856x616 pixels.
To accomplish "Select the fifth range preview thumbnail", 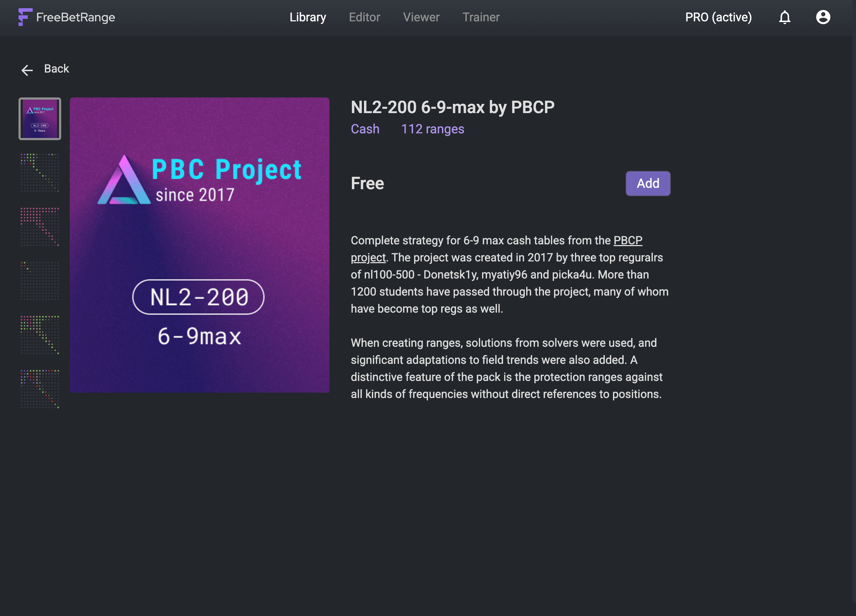I will tap(39, 335).
